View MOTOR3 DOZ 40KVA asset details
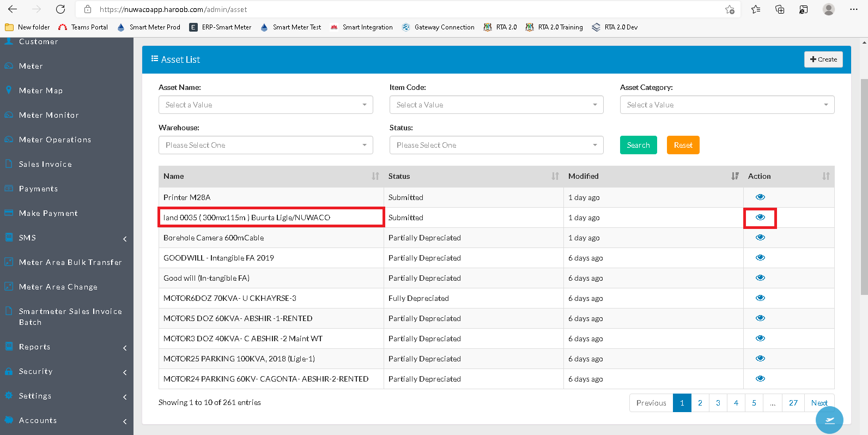 [760, 339]
